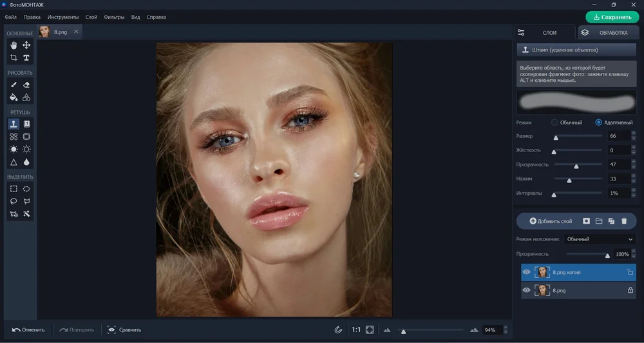
Task: Open the 'Фильтры' menu
Action: tap(114, 17)
